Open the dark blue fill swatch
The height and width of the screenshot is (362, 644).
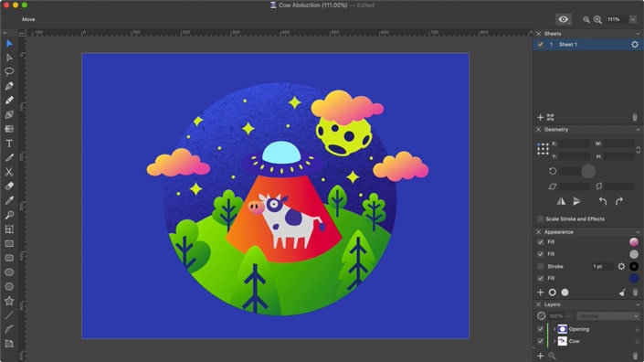click(634, 278)
